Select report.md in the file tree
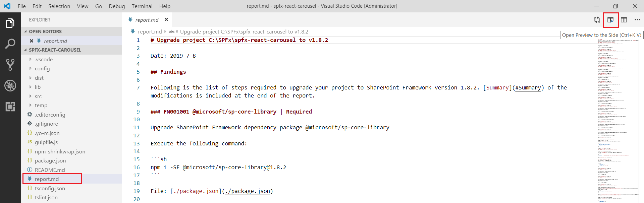 tap(47, 179)
